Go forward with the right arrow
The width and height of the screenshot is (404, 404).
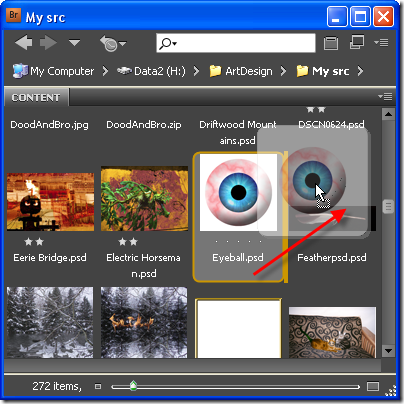[x=49, y=43]
